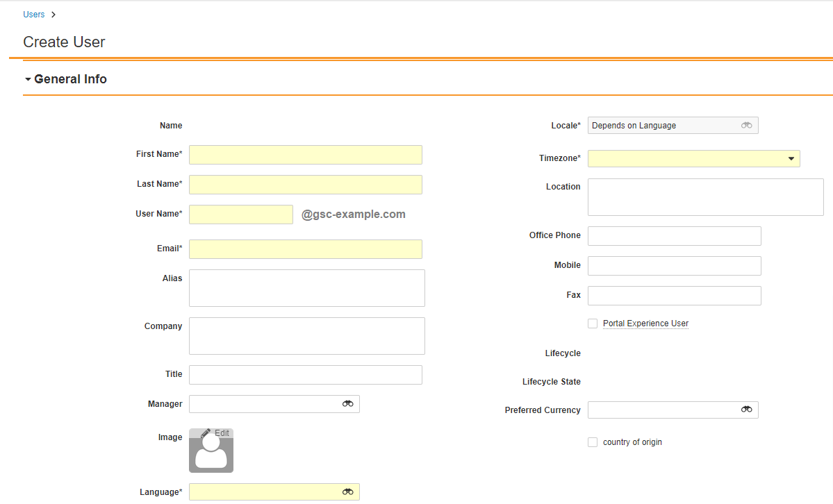The width and height of the screenshot is (833, 504).
Task: Open the Manager lookup binoculars icon
Action: [x=348, y=403]
